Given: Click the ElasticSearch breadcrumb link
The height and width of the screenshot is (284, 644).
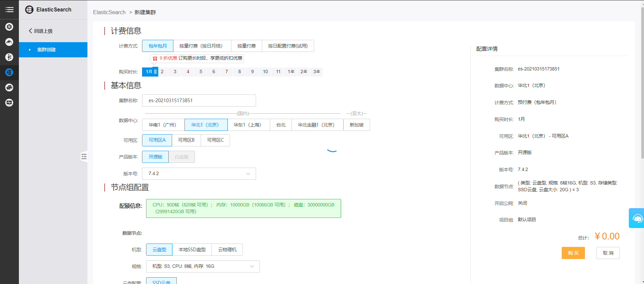Looking at the screenshot, I should [x=109, y=12].
